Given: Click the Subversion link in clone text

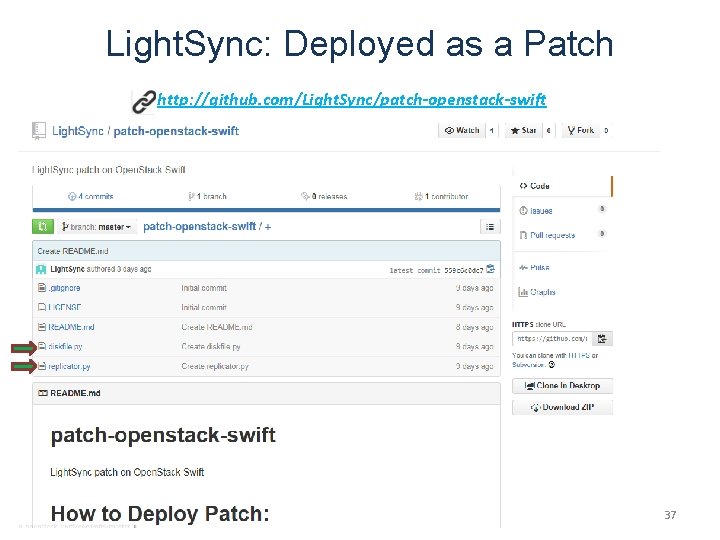Looking at the screenshot, I should [x=529, y=365].
